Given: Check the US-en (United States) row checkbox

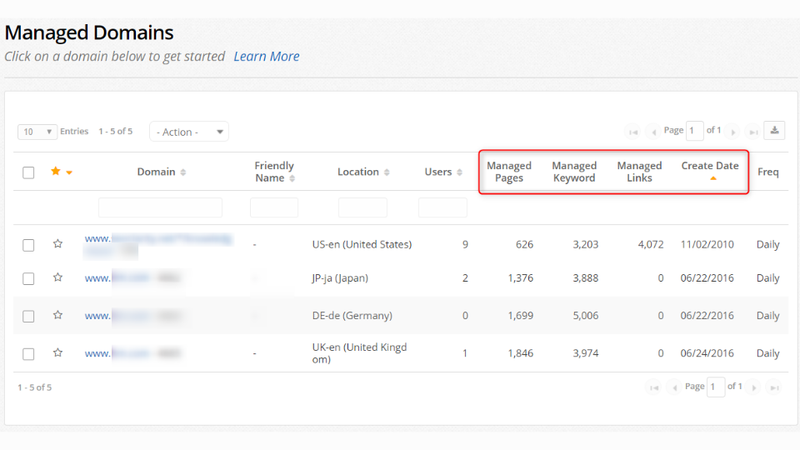Looking at the screenshot, I should pos(29,245).
